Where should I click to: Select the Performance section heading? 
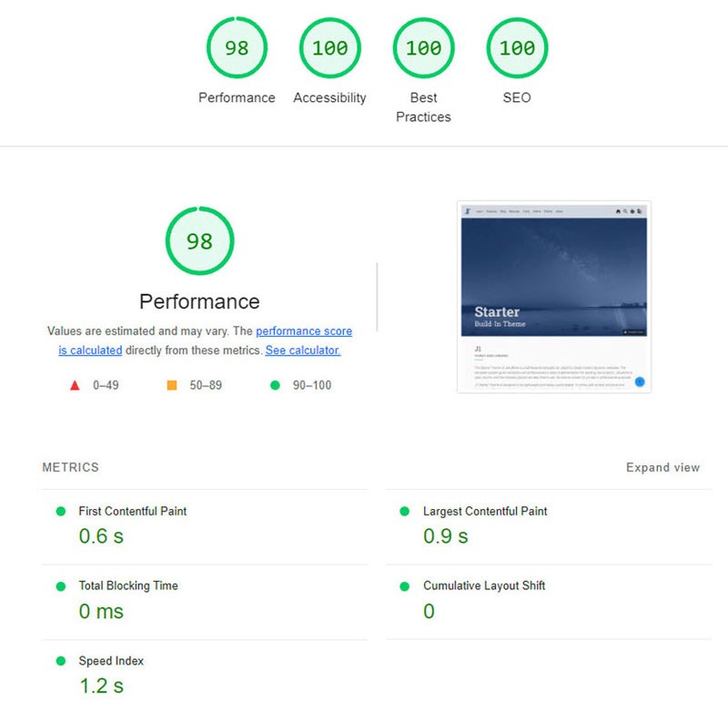[198, 301]
